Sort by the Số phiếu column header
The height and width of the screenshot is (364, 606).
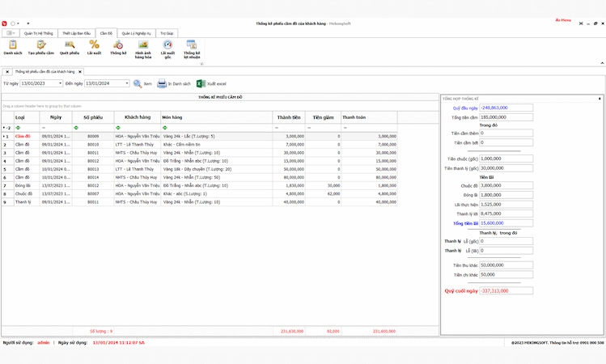click(x=93, y=117)
